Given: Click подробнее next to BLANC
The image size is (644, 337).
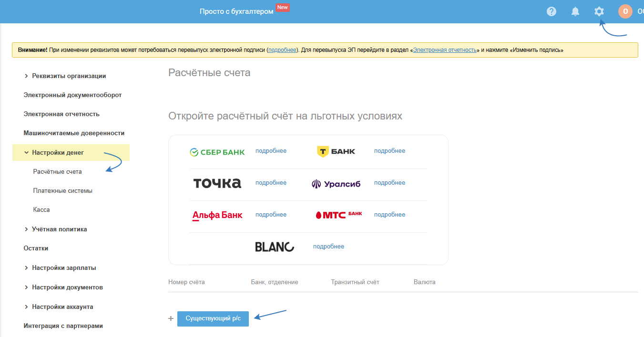Looking at the screenshot, I should tap(328, 247).
